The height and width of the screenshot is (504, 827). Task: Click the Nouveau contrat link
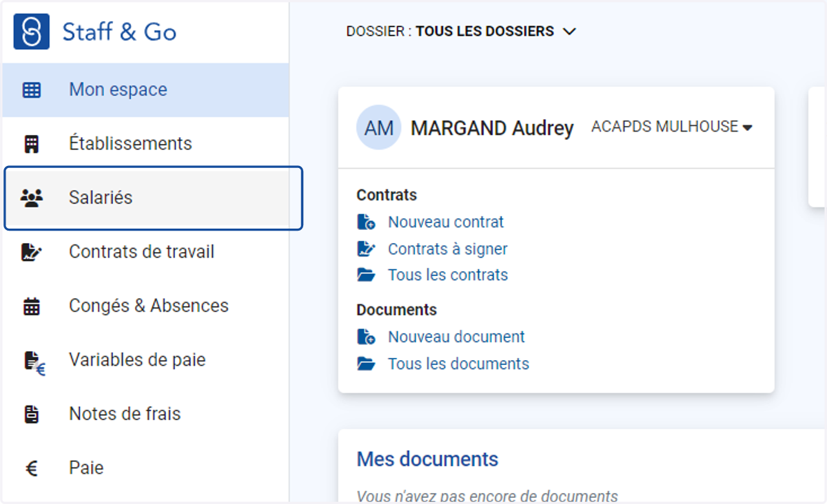(x=446, y=222)
